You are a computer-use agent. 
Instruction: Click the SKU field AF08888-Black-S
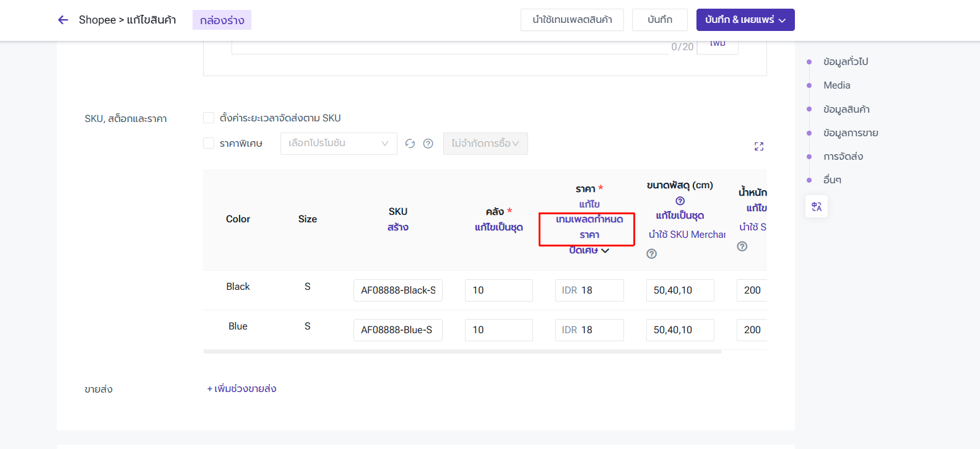point(398,290)
